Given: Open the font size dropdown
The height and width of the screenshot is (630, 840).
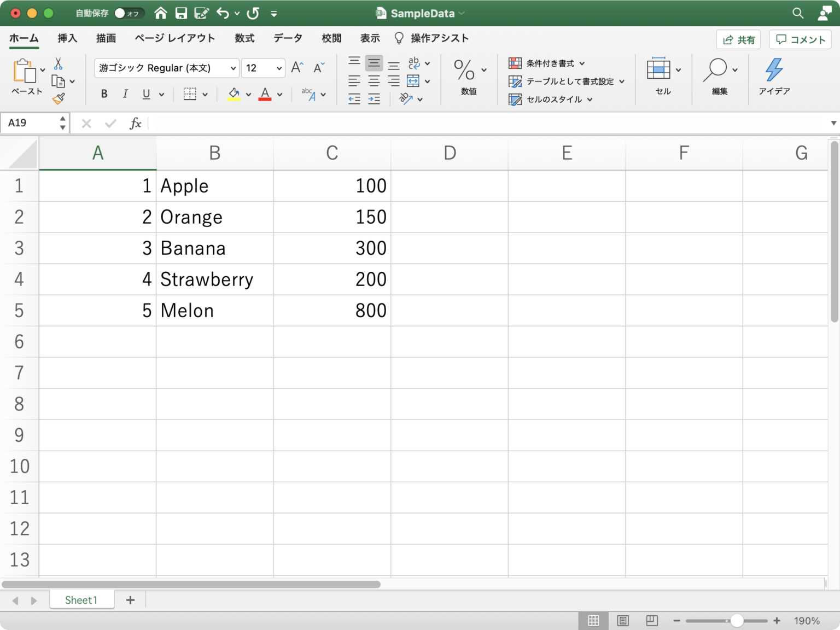Looking at the screenshot, I should pos(279,68).
